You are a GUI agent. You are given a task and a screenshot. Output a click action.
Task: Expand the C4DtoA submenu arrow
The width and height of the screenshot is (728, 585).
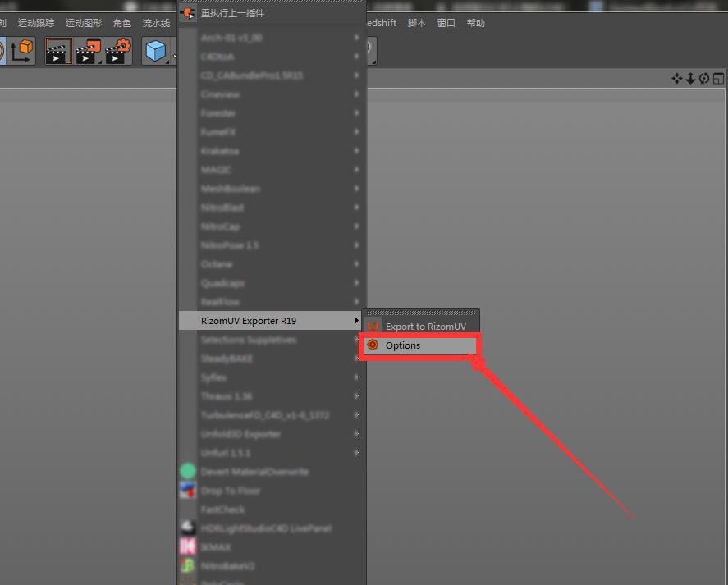coord(356,56)
